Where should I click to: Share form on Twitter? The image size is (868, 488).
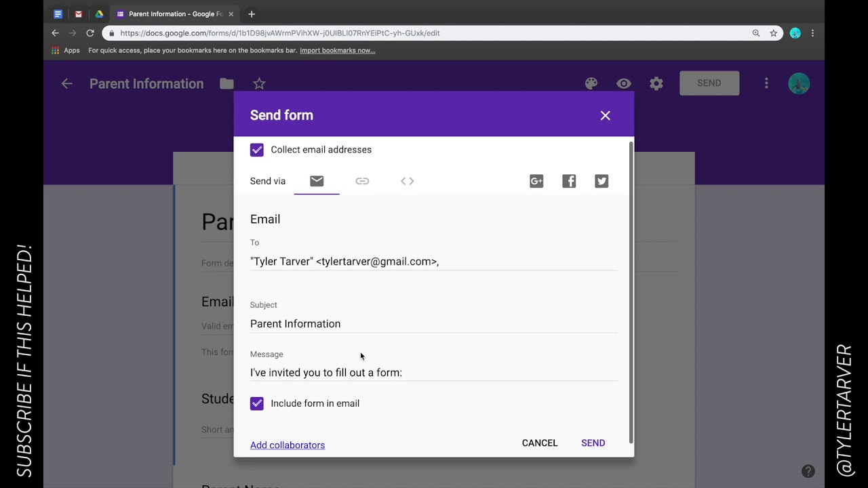[601, 181]
